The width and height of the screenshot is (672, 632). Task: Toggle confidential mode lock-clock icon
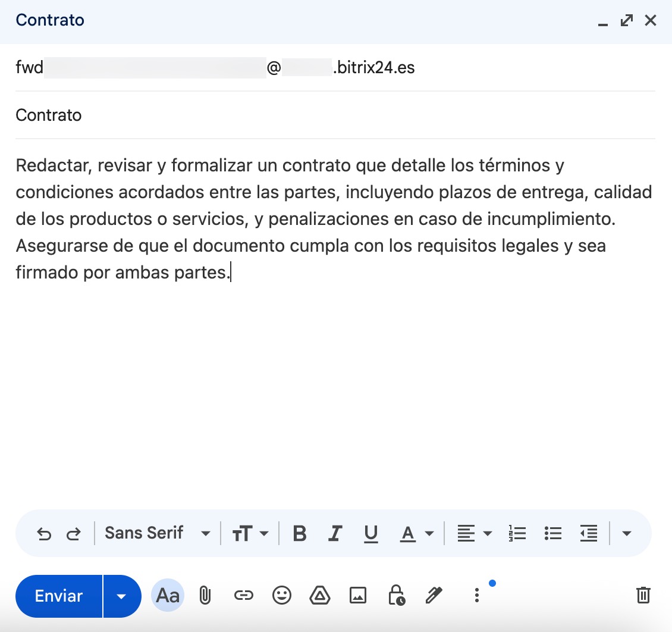pyautogui.click(x=396, y=595)
